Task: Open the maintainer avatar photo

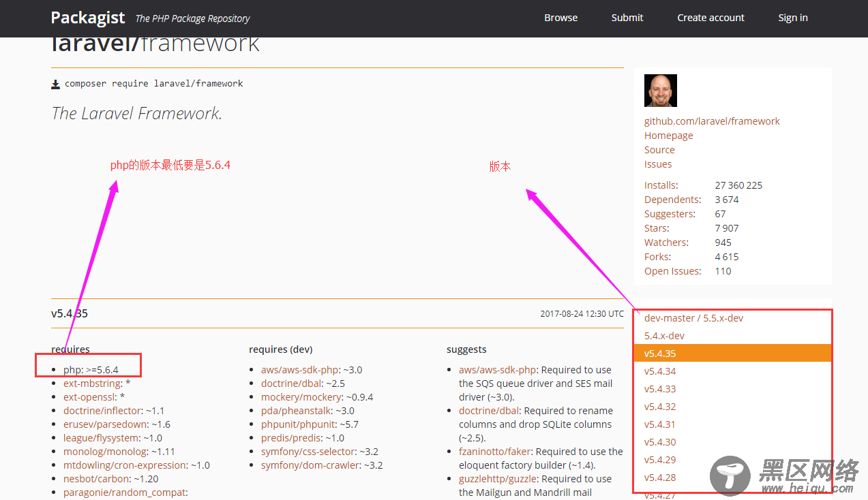Action: (661, 91)
